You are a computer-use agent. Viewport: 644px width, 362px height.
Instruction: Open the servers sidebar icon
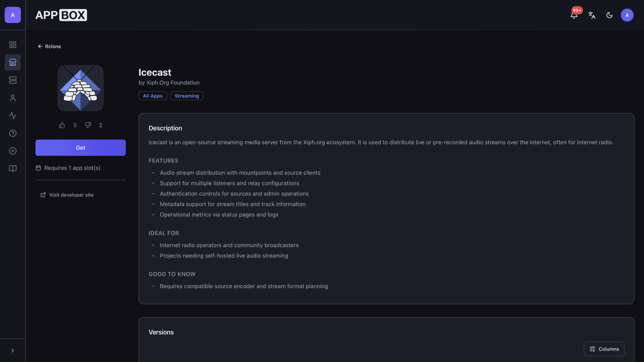click(x=13, y=80)
